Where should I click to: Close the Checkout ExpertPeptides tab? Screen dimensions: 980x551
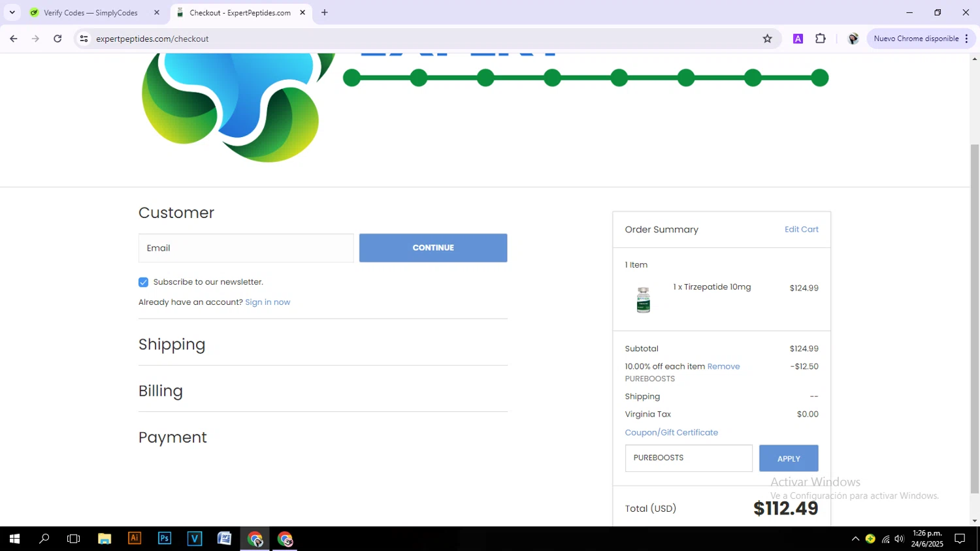tap(302, 12)
